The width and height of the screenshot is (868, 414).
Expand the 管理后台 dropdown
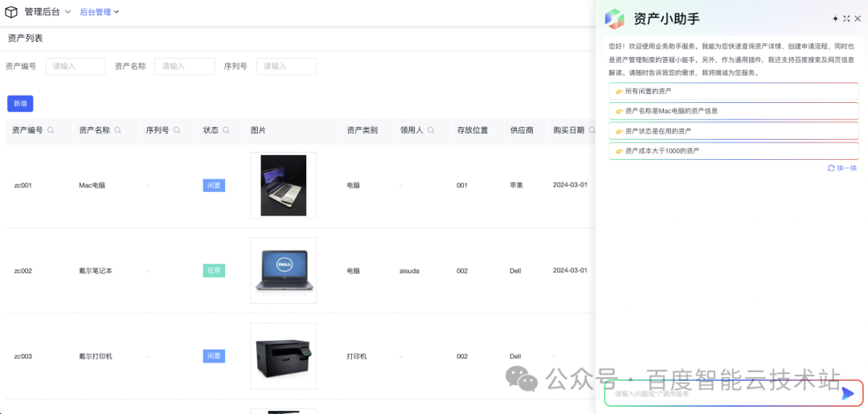pyautogui.click(x=68, y=11)
